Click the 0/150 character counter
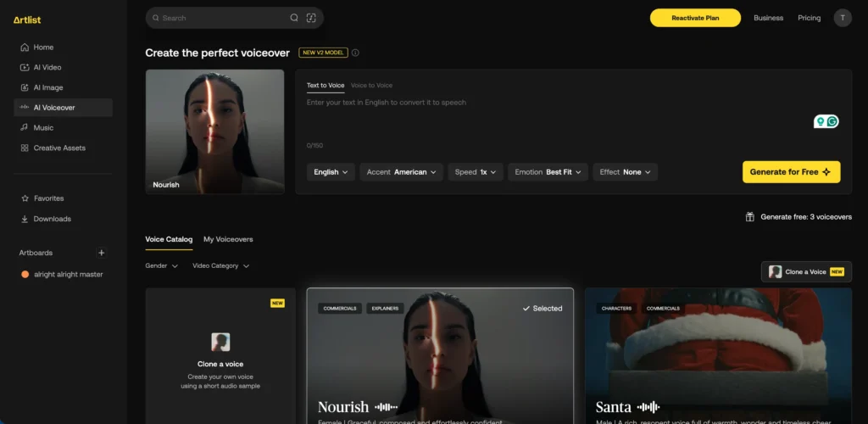Screen dimensions: 868x424 (x=314, y=146)
